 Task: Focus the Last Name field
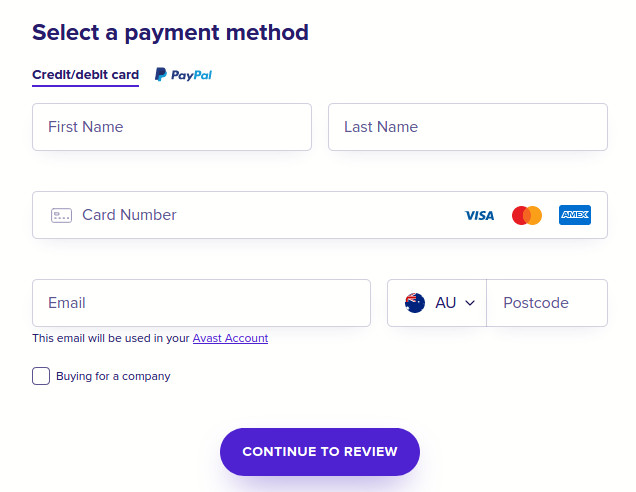click(468, 127)
